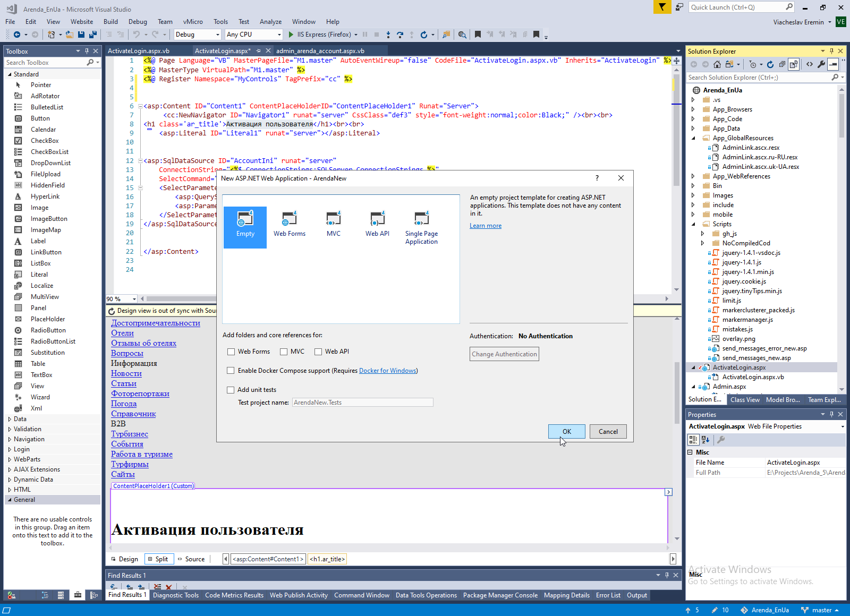Click Solution Explorer View Code icon
850x616 pixels.
click(810, 64)
